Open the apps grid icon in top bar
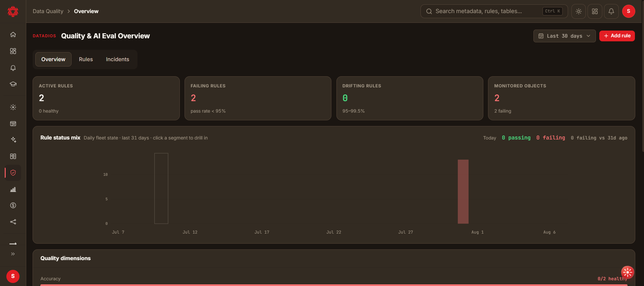 pyautogui.click(x=595, y=11)
